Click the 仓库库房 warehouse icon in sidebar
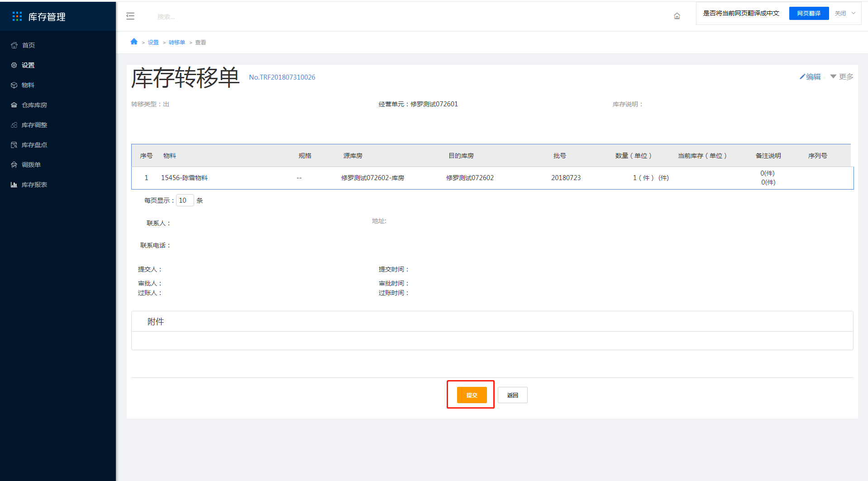The height and width of the screenshot is (481, 868). (x=14, y=105)
